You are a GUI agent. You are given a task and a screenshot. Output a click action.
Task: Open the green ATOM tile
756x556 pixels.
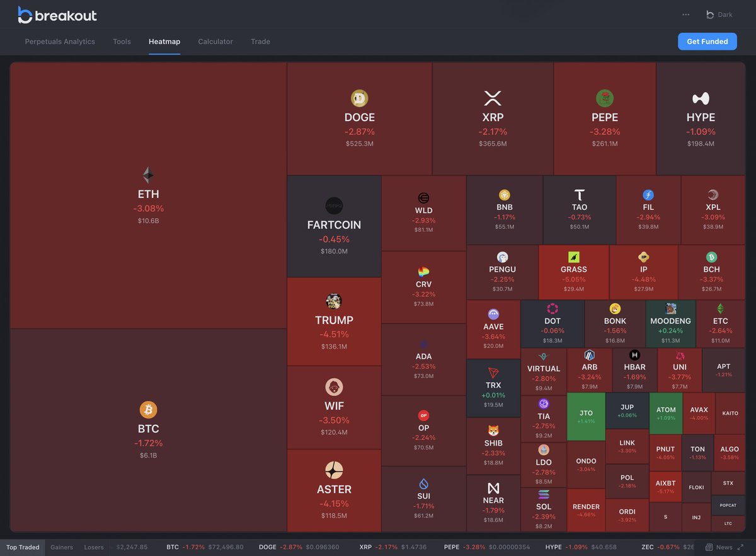[x=665, y=413]
